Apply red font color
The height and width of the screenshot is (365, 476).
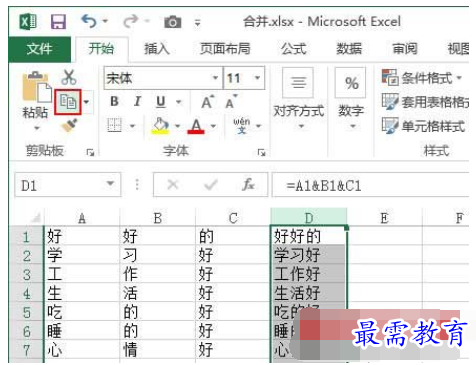tap(196, 126)
